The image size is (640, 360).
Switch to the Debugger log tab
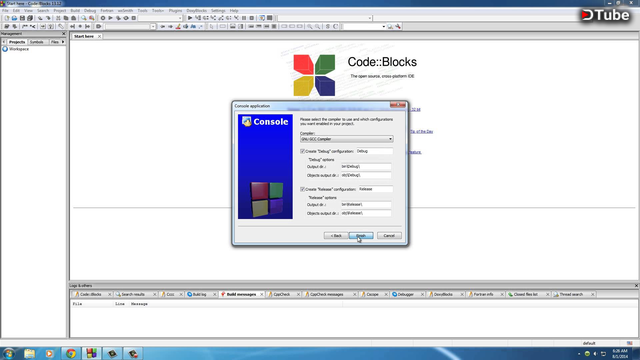(x=405, y=294)
